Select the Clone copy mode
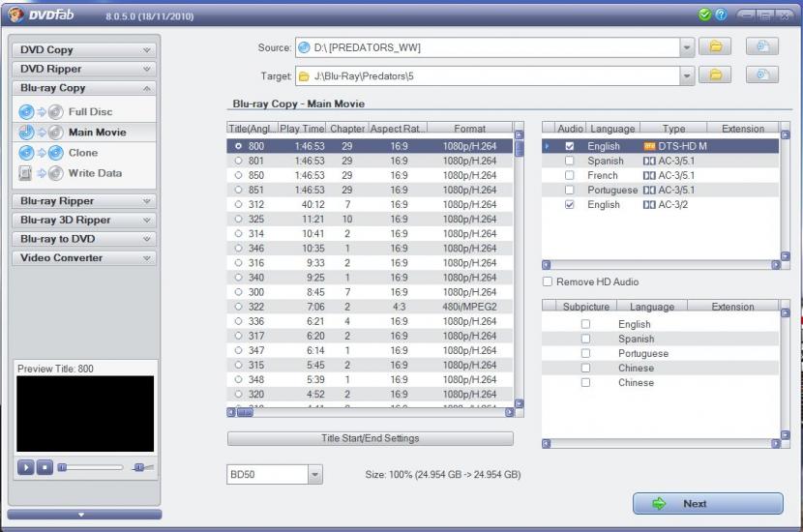Screen dimensions: 803x532 pos(84,153)
